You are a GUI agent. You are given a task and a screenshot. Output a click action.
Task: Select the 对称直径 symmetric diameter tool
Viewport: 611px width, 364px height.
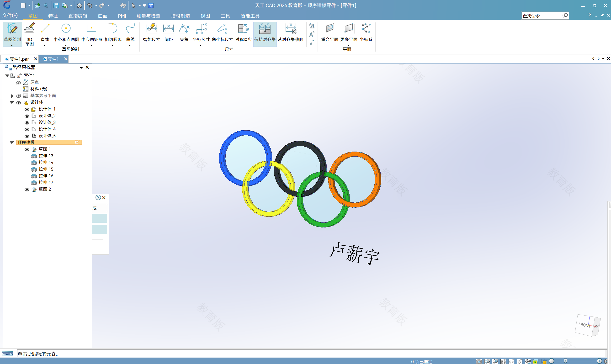[244, 33]
